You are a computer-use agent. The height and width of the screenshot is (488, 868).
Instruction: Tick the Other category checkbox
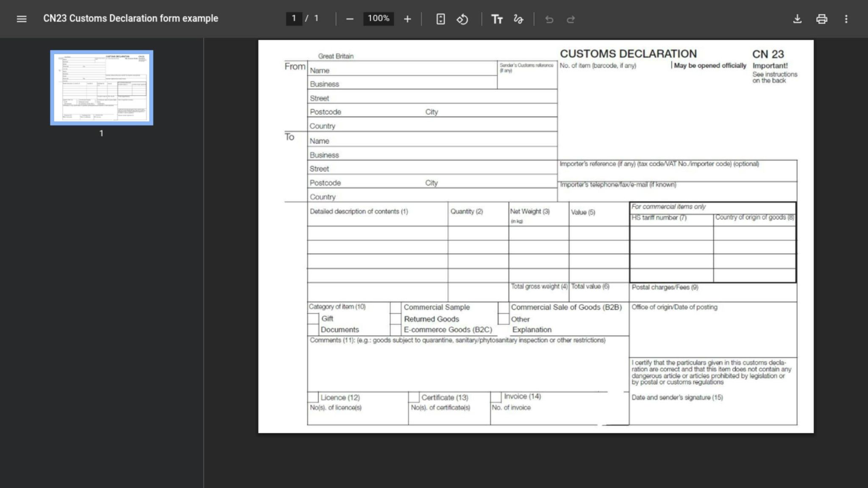pyautogui.click(x=504, y=319)
